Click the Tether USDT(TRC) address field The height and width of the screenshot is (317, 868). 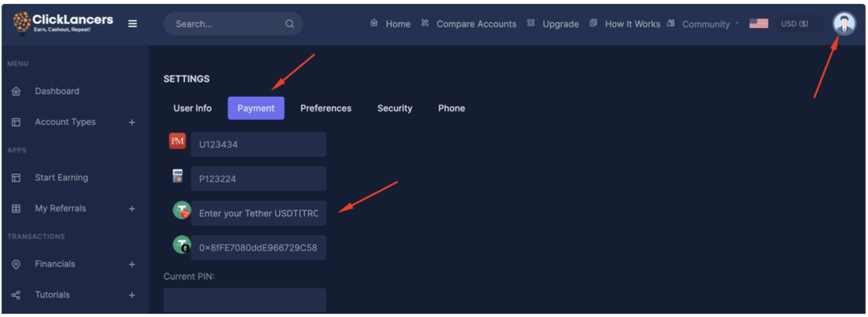point(259,213)
